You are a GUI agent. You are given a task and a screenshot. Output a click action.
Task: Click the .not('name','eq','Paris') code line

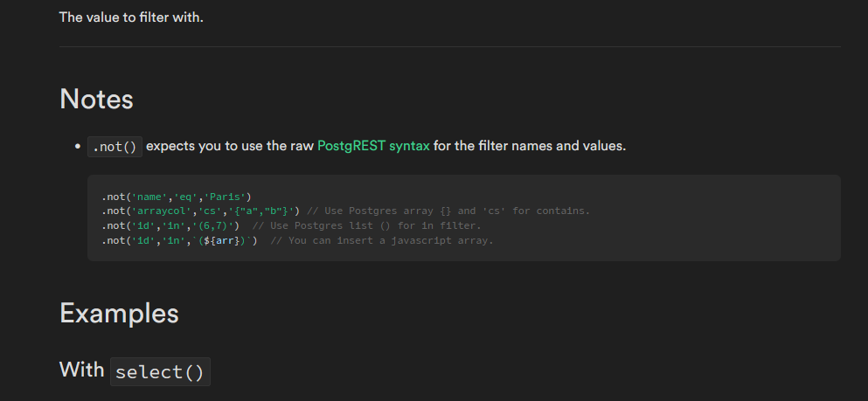pos(177,197)
